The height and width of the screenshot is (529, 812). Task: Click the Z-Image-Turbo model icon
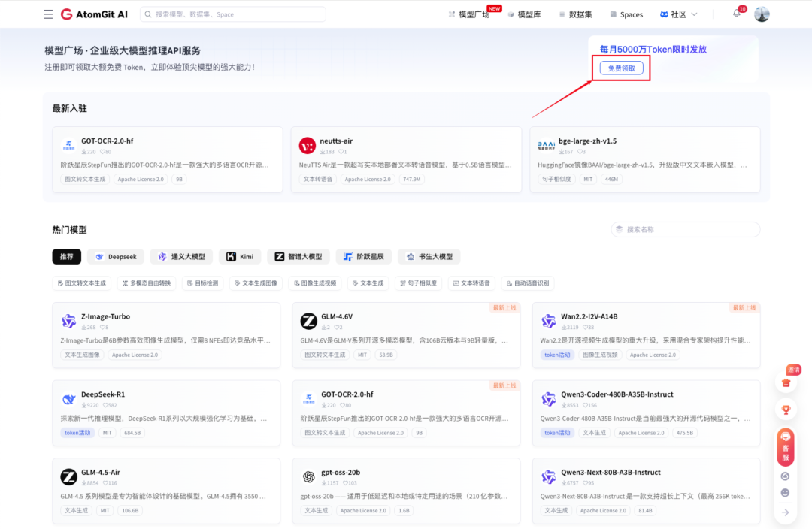[68, 322]
